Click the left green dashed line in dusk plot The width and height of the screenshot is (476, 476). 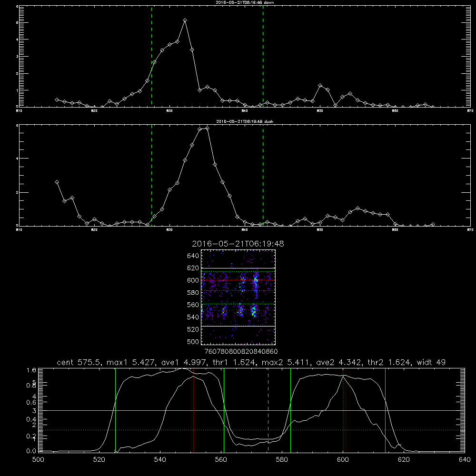(151, 175)
